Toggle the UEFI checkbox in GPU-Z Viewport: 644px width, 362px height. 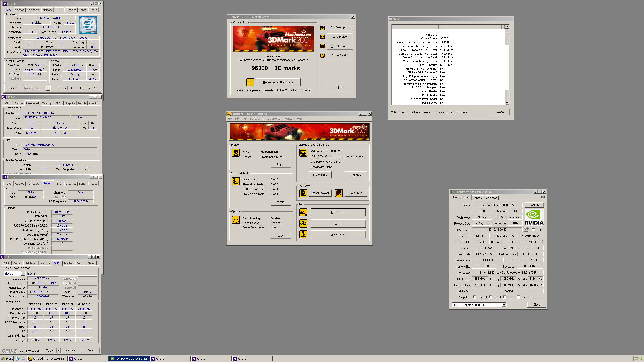coord(533,230)
